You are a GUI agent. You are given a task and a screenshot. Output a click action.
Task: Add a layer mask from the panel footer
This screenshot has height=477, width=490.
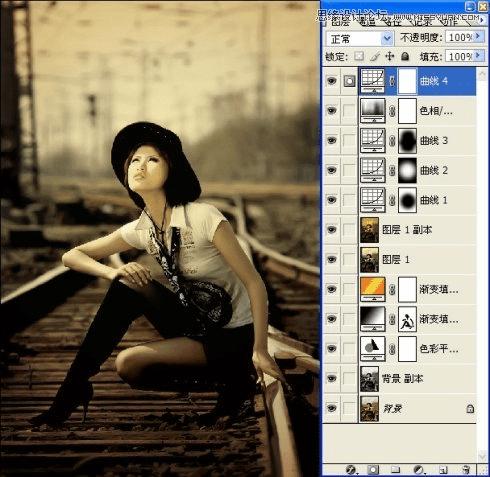(x=373, y=470)
